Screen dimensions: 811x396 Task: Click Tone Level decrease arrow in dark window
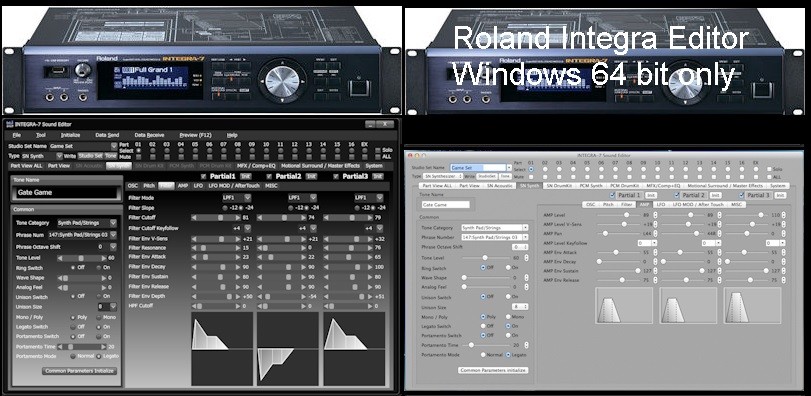point(59,257)
